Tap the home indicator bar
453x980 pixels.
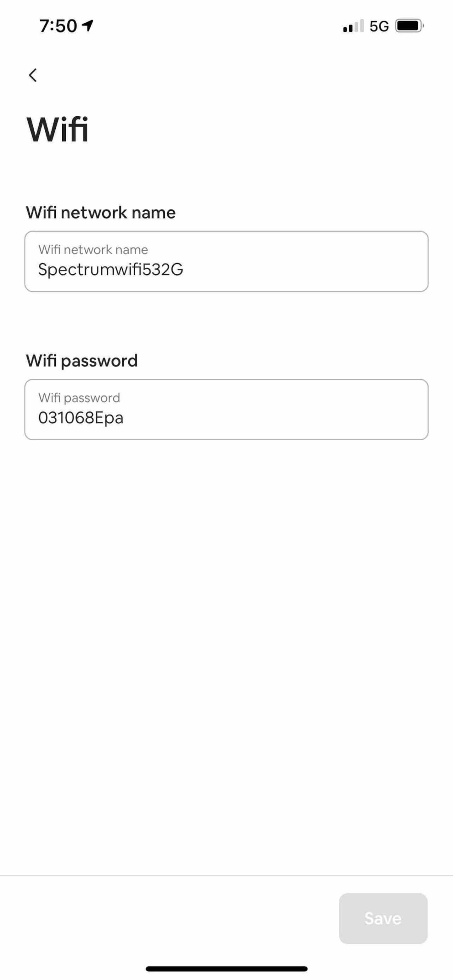pos(226,969)
